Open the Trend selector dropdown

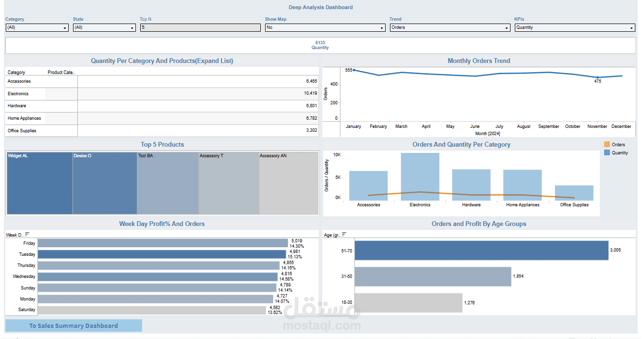point(450,28)
